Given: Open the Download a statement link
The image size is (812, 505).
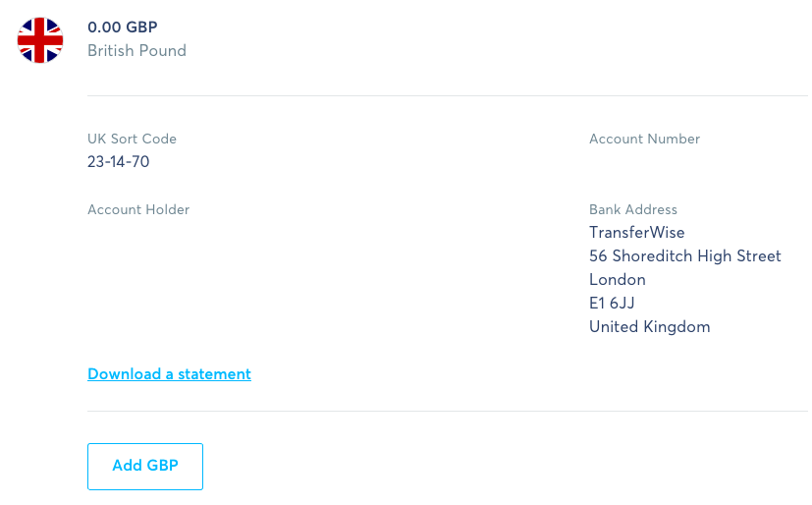Looking at the screenshot, I should click(x=169, y=374).
